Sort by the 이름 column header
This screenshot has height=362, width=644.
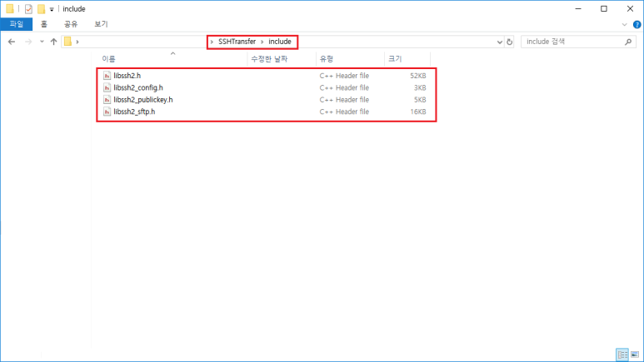click(x=108, y=59)
